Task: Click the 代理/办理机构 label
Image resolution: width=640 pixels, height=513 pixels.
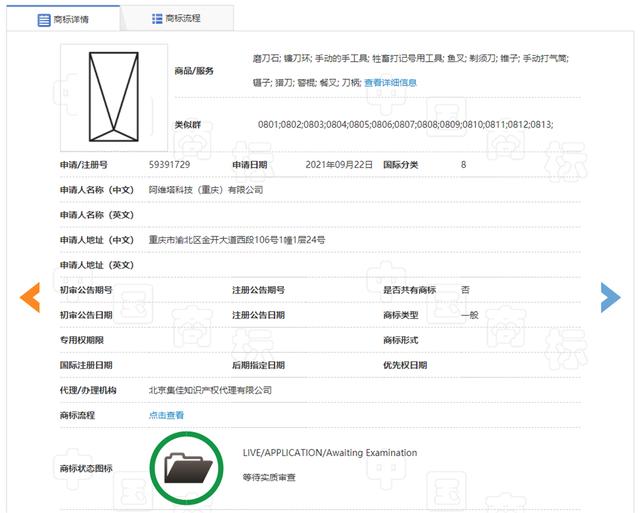Action: (x=88, y=390)
